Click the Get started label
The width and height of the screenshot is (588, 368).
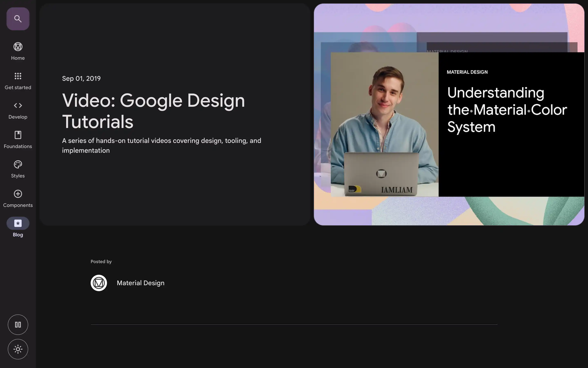tap(18, 87)
